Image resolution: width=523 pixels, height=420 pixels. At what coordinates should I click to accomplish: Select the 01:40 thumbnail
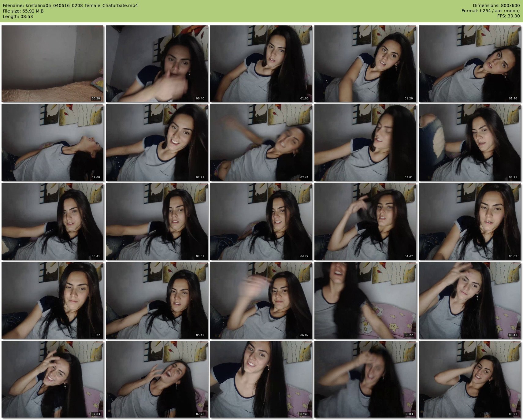(x=469, y=64)
